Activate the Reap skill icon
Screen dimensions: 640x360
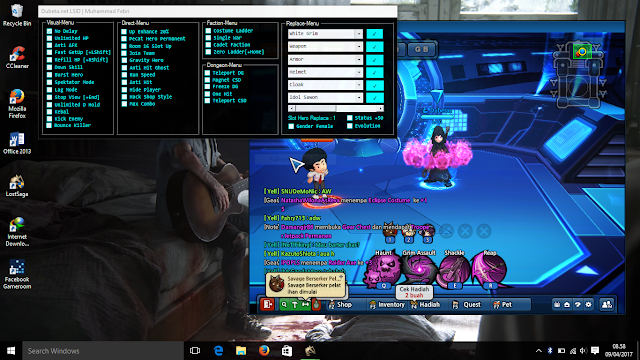[x=490, y=270]
